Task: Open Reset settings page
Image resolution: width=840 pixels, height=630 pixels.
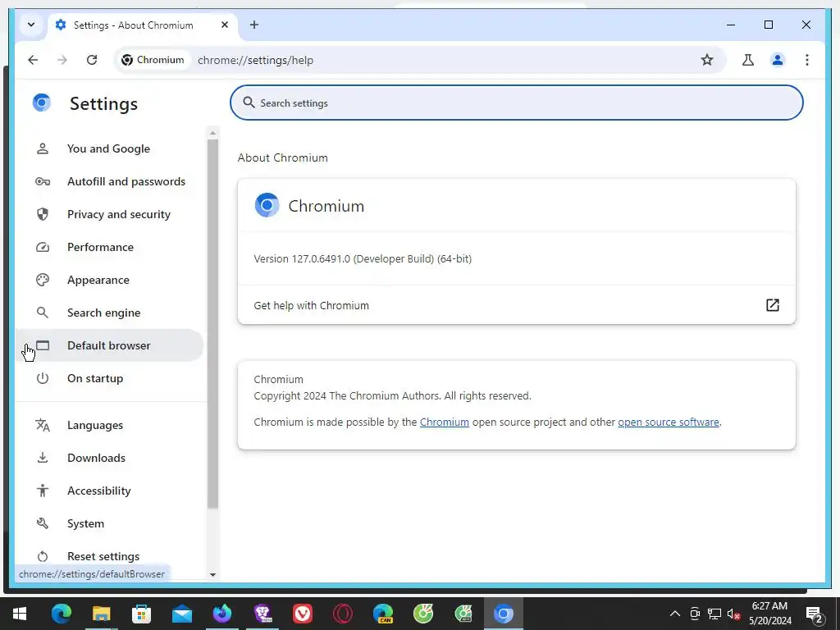Action: tap(109, 556)
